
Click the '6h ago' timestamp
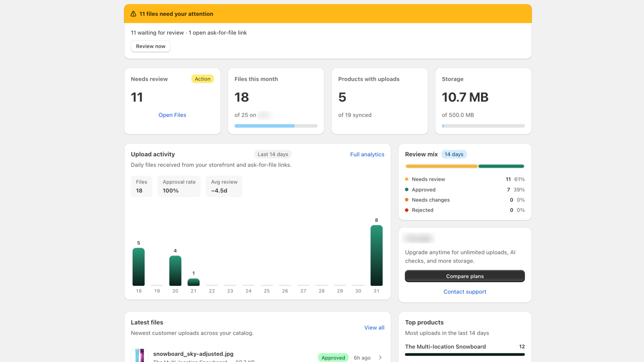(362, 358)
